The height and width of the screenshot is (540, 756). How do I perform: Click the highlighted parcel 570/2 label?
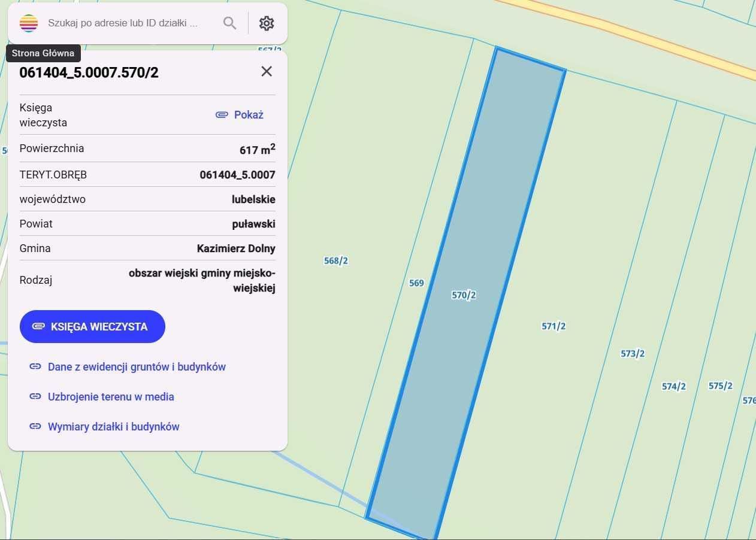point(464,295)
